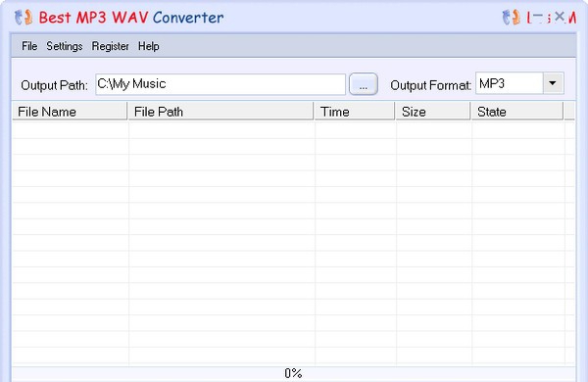Sort by the Time column header

tap(355, 112)
